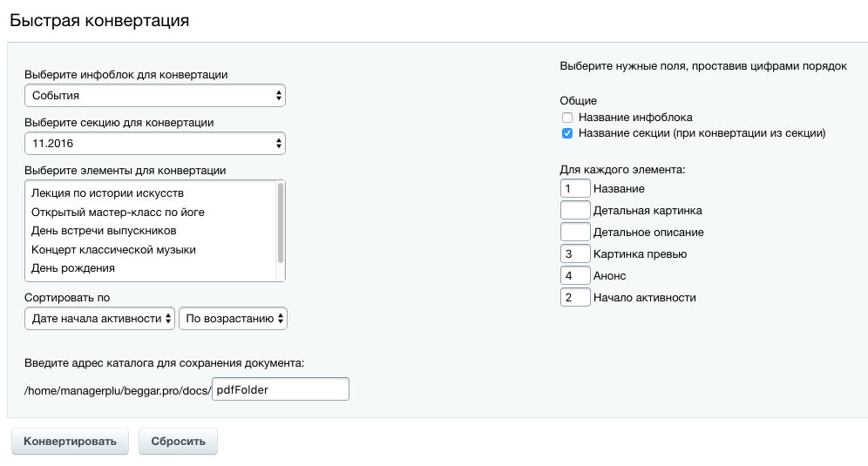The height and width of the screenshot is (466, 868).
Task: Pick Концерт классической музыки in list
Action: 113,250
